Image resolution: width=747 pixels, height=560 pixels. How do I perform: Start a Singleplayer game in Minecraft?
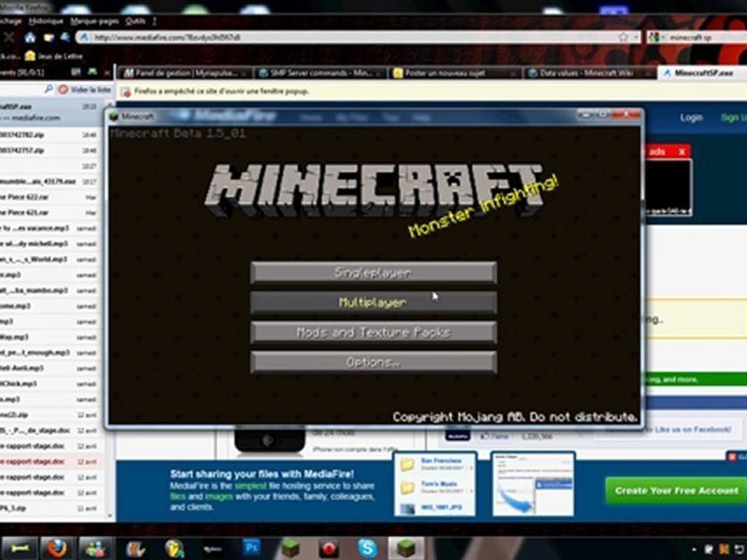pyautogui.click(x=373, y=272)
